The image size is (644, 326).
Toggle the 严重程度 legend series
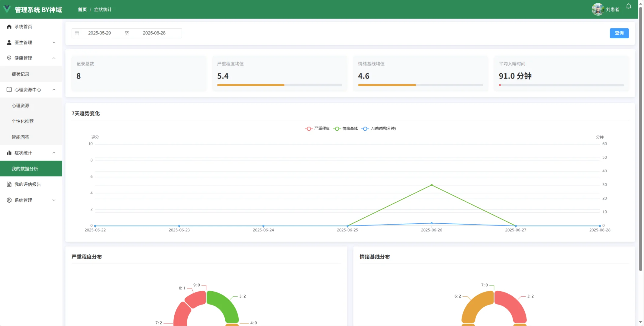click(317, 128)
